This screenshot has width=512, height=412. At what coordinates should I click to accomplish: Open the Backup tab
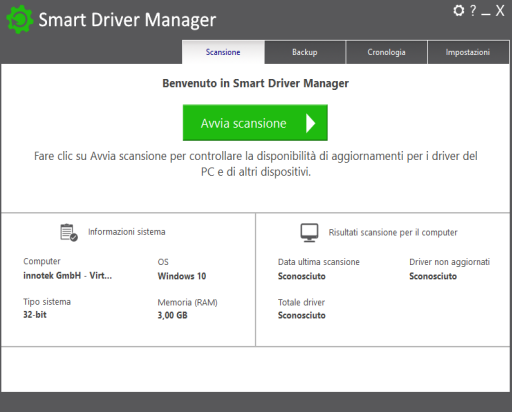tap(305, 52)
